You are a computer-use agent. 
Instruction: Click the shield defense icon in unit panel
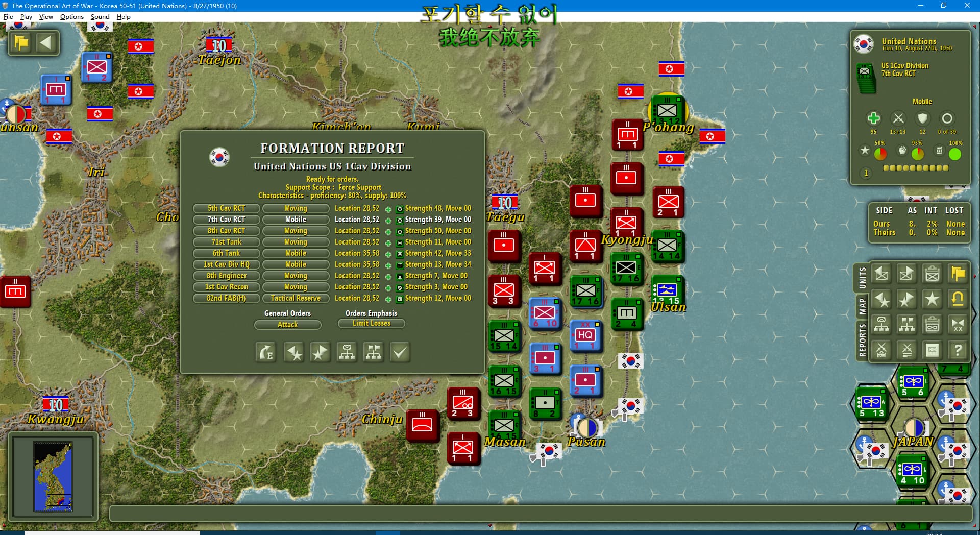click(x=922, y=118)
